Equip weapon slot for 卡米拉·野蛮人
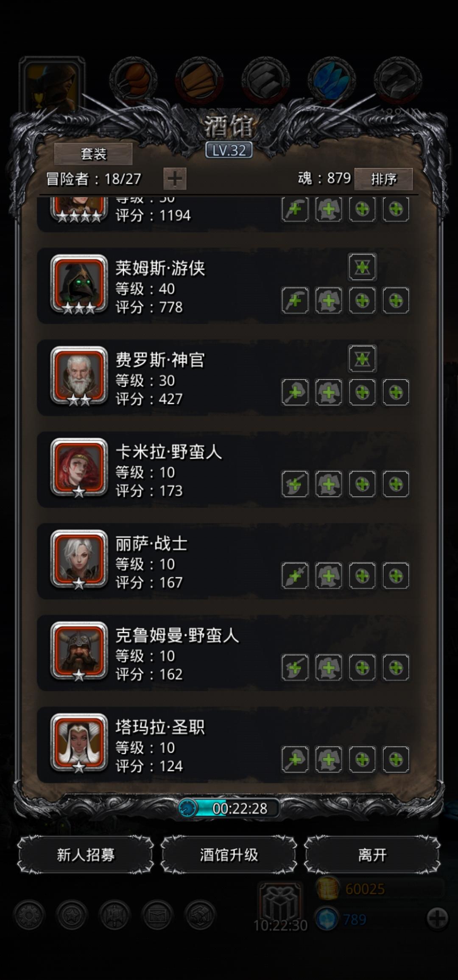 click(x=295, y=484)
